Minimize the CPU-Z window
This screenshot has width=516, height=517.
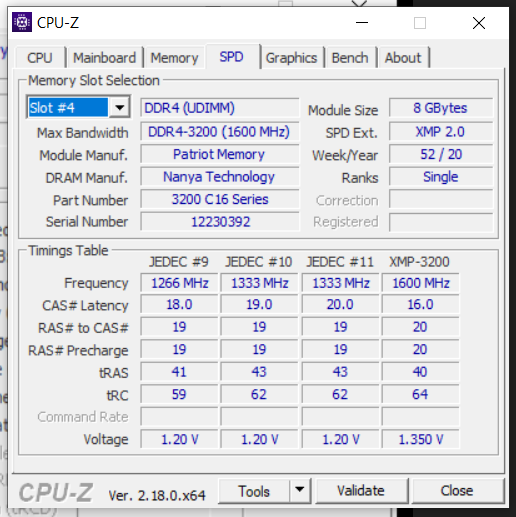[362, 23]
